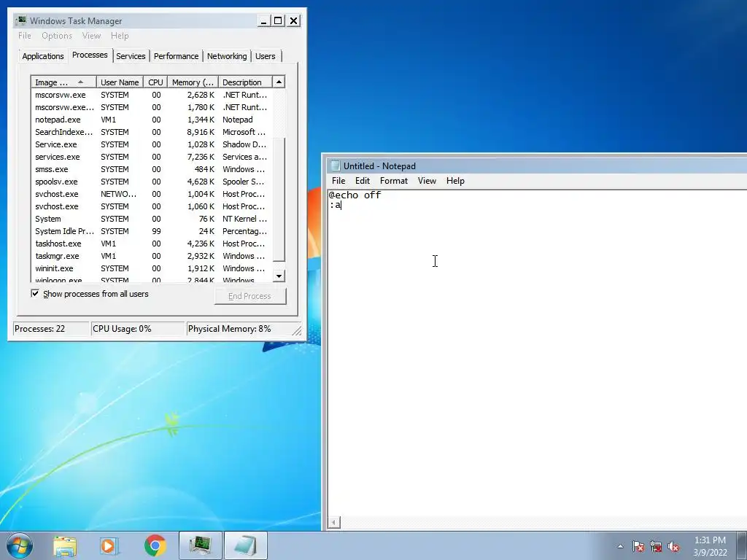Click the Task Manager title bar icon
This screenshot has width=747, height=560.
point(21,20)
